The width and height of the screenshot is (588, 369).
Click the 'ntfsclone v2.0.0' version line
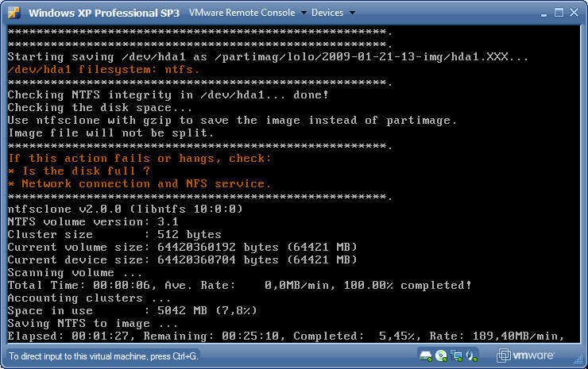point(126,209)
